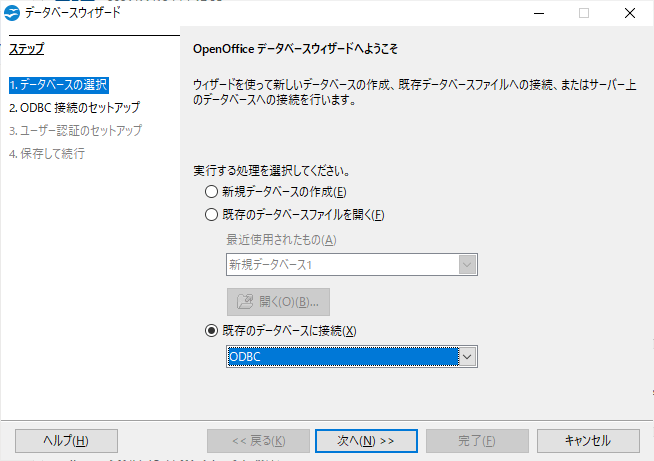Minimize the データベースウィザード window
Viewport: 654px width, 461px height.
[539, 13]
